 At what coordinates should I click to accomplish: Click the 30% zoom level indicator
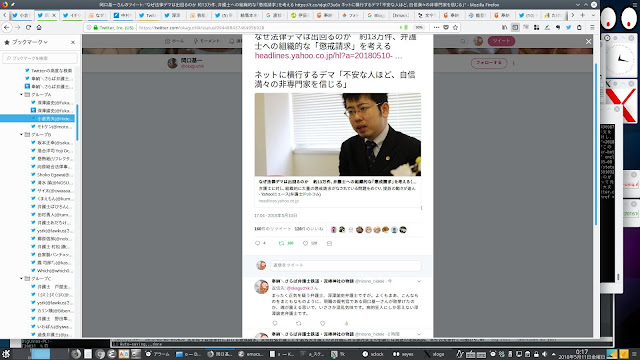[x=419, y=27]
